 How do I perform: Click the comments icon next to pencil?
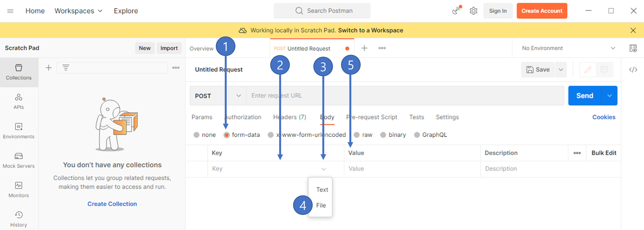pos(604,69)
